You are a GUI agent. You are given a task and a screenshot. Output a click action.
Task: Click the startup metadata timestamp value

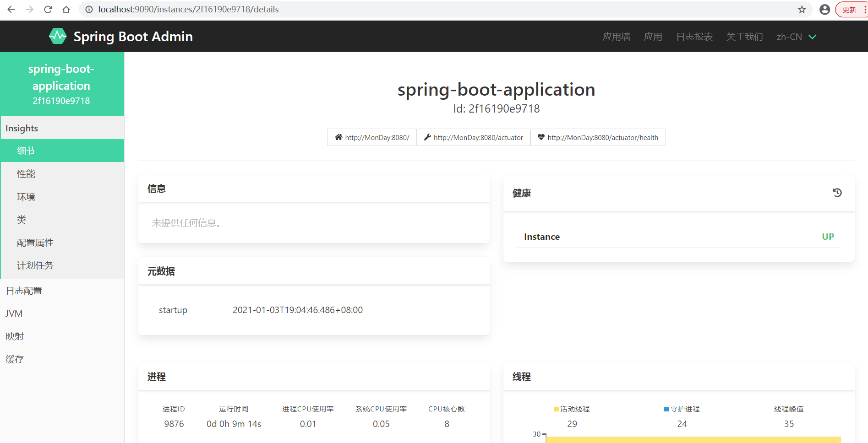coord(298,310)
